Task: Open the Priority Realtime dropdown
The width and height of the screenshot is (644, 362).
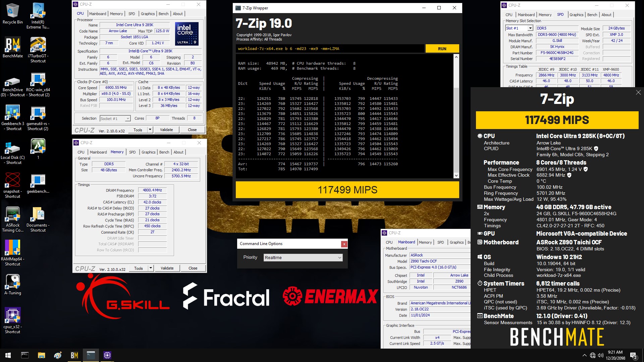Action: point(303,257)
